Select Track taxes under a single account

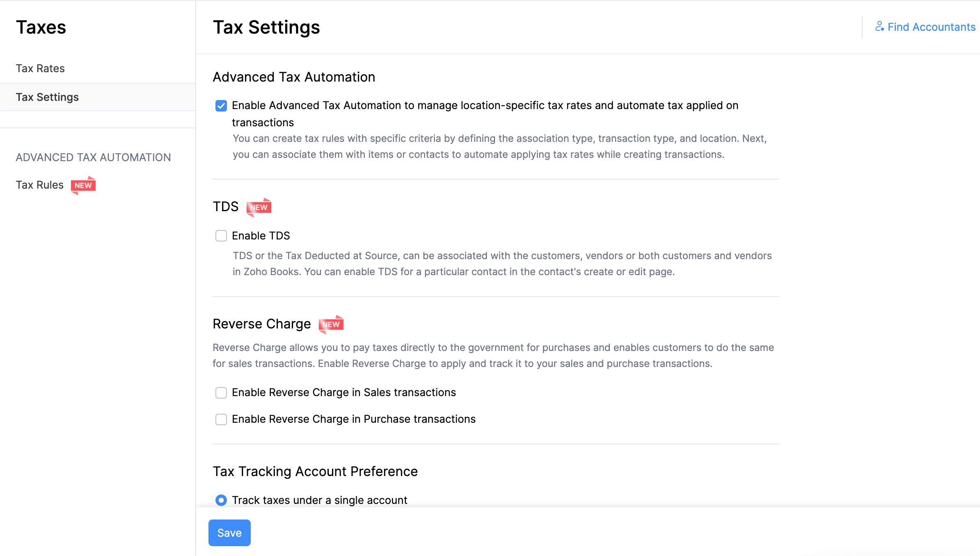221,500
